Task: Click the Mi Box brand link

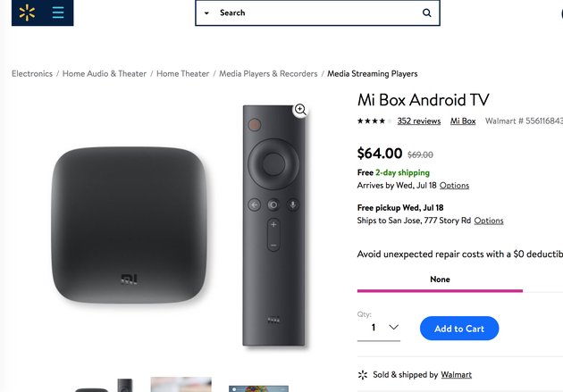Action: click(x=463, y=121)
